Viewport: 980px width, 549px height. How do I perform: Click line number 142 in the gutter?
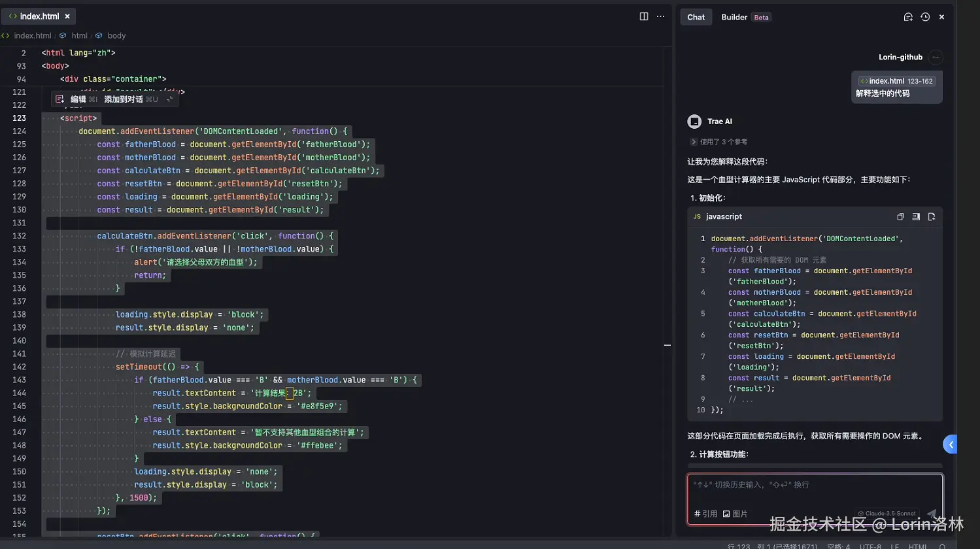point(19,367)
